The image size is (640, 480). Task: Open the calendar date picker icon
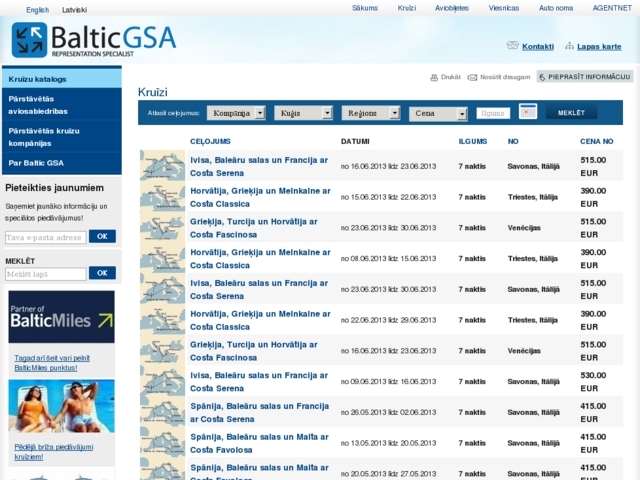[x=529, y=112]
